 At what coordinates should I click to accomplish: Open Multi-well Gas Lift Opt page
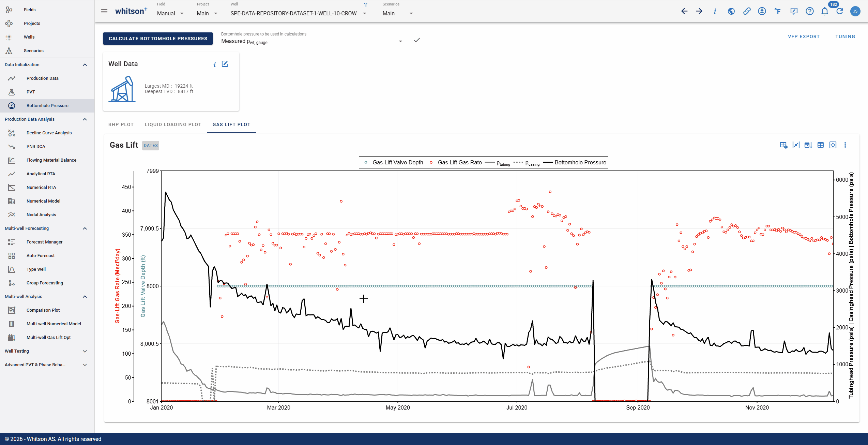[47, 338]
